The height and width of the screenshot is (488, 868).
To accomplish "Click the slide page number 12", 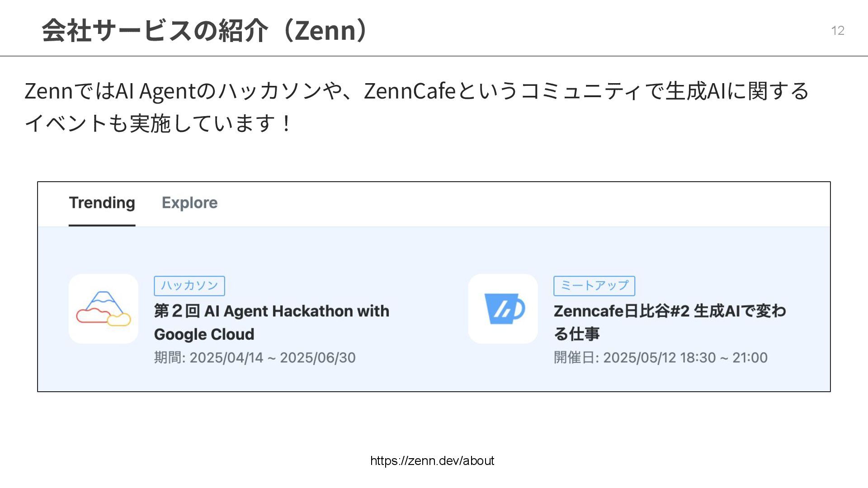I will 837,30.
